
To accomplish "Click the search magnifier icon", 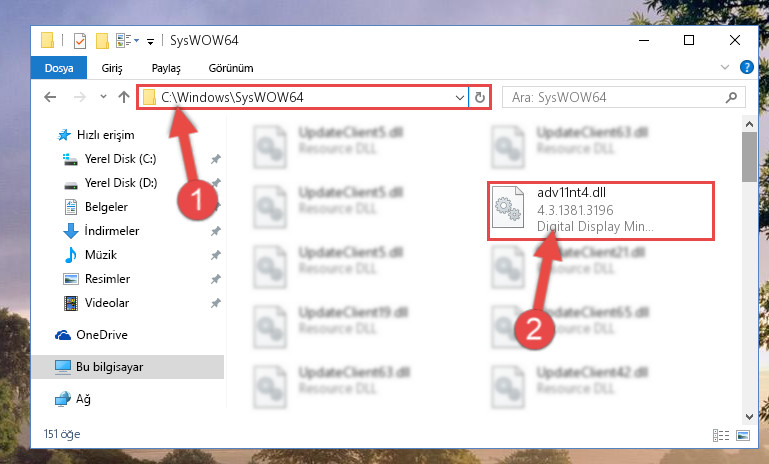I will tap(731, 97).
